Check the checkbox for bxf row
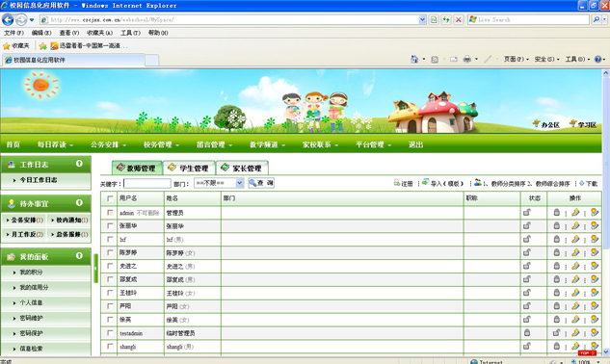This screenshot has width=610, height=364. [110, 239]
